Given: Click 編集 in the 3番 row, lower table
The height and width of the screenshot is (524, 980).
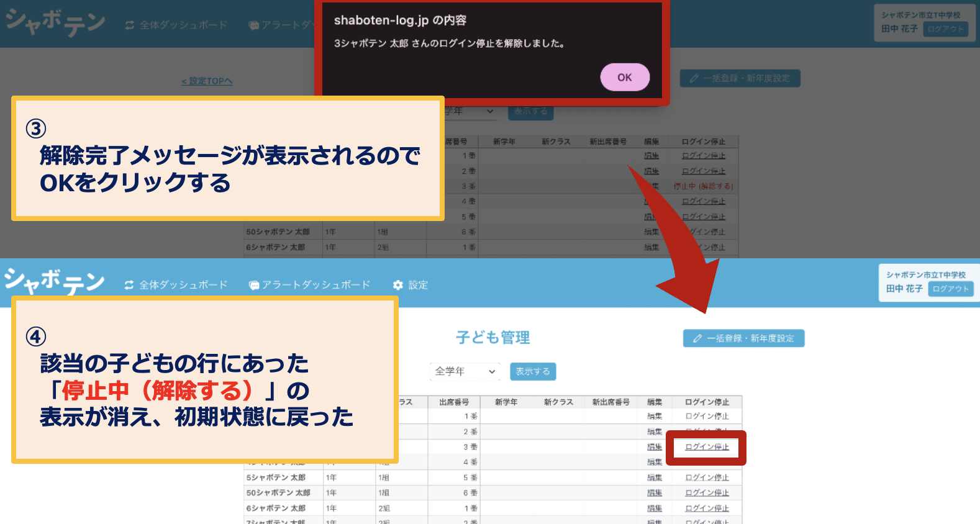Looking at the screenshot, I should [655, 447].
